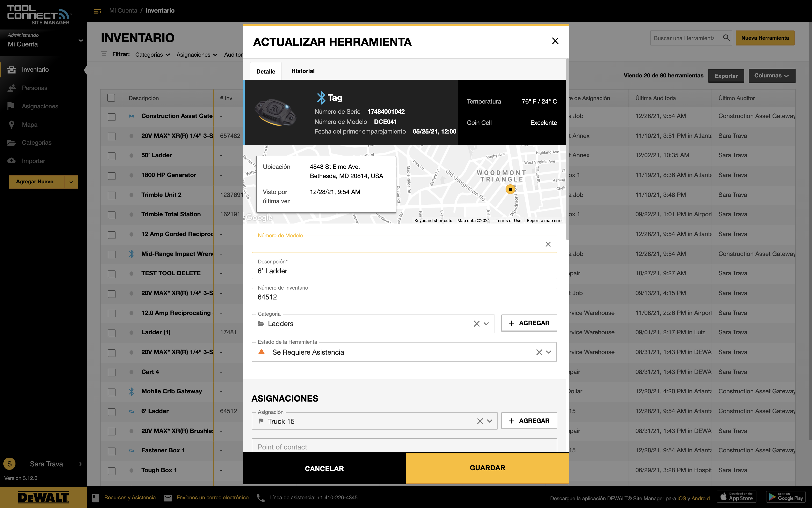
Task: Check the 1800 HP Generator row checkbox
Action: 111,176
